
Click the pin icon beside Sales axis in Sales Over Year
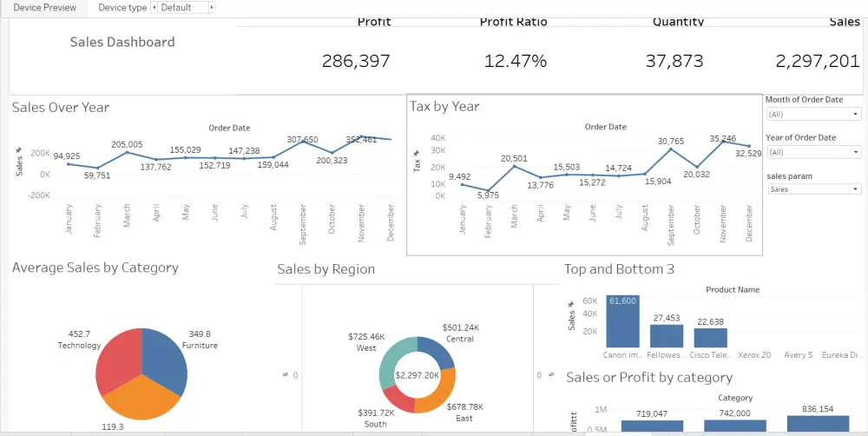point(19,151)
